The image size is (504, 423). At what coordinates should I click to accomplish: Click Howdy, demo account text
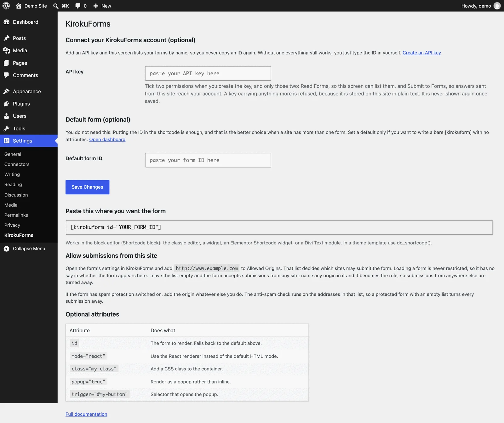[x=476, y=6]
